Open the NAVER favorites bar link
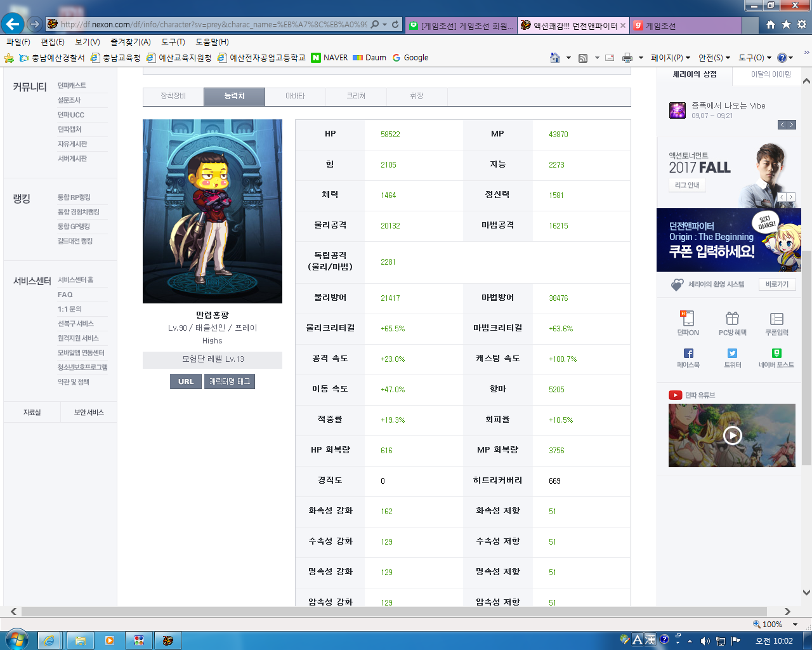Image resolution: width=812 pixels, height=650 pixels. [x=329, y=58]
